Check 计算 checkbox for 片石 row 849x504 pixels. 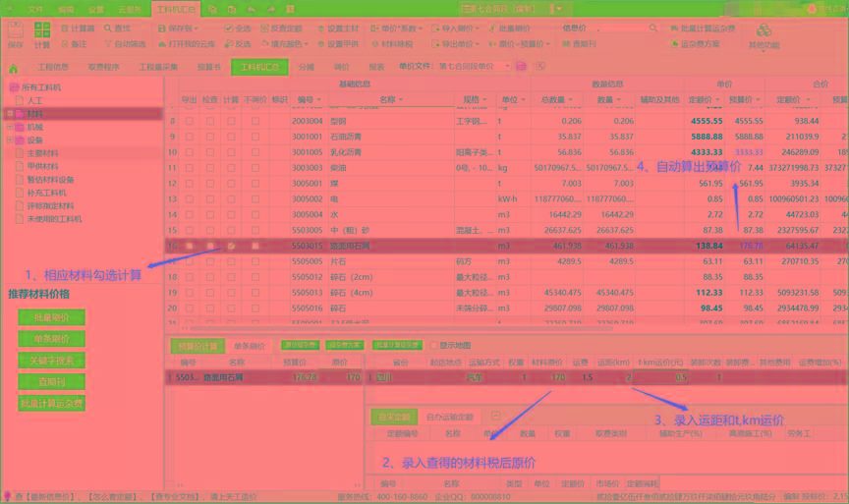tap(231, 261)
